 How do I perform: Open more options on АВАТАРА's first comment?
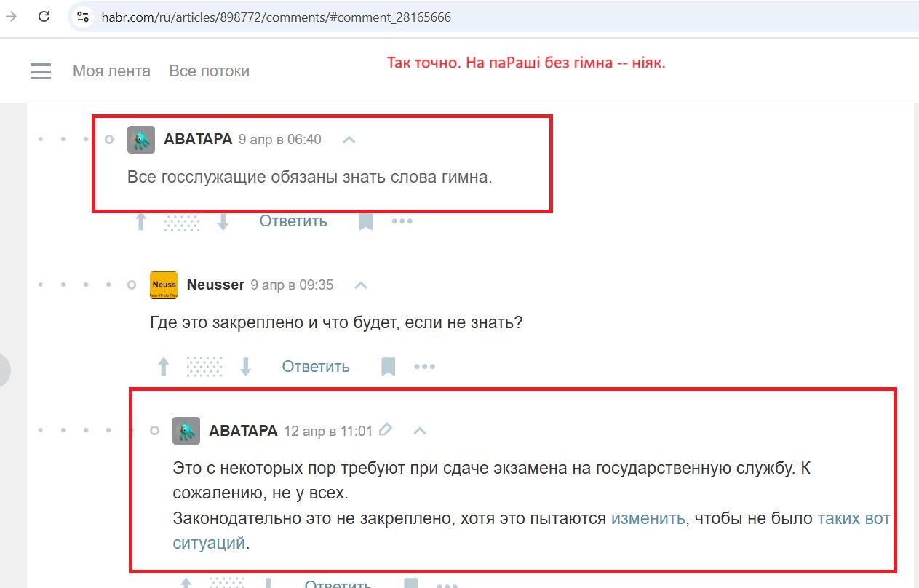[x=402, y=221]
